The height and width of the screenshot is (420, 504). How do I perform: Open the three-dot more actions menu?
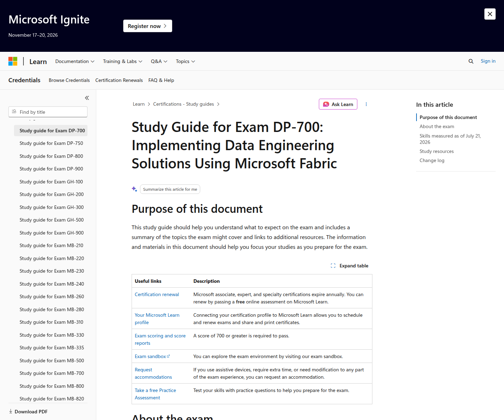point(366,104)
